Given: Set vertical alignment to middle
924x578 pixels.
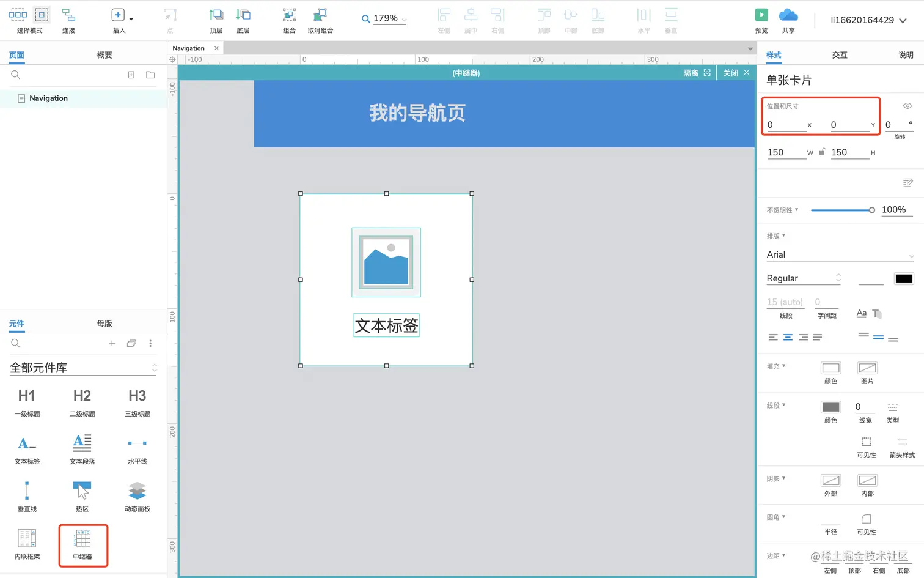Looking at the screenshot, I should tap(878, 337).
